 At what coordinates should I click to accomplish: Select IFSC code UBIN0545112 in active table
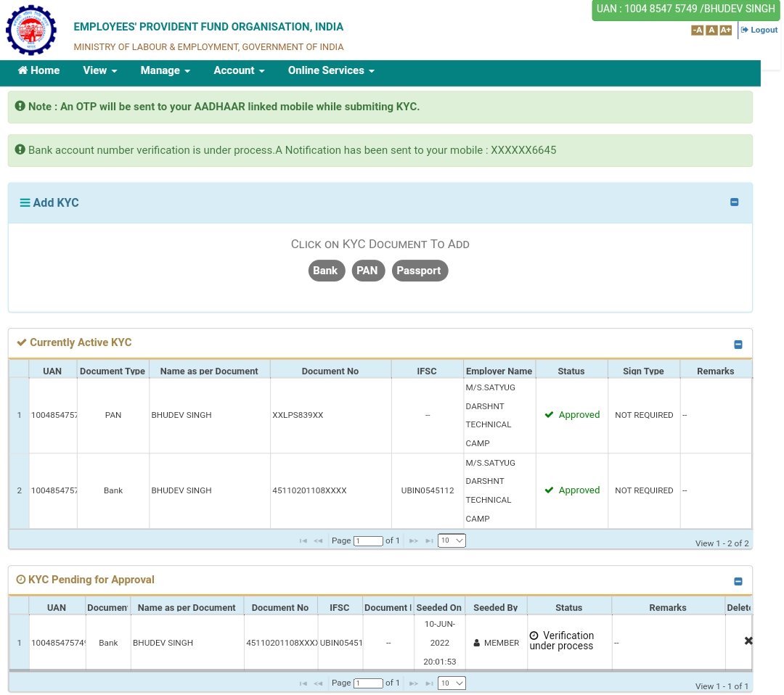coord(428,490)
